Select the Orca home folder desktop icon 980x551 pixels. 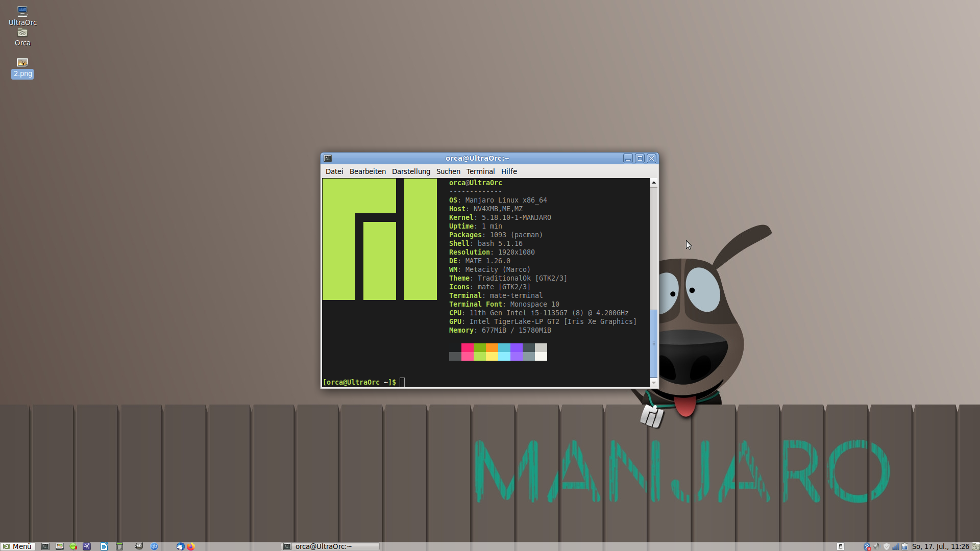(22, 38)
